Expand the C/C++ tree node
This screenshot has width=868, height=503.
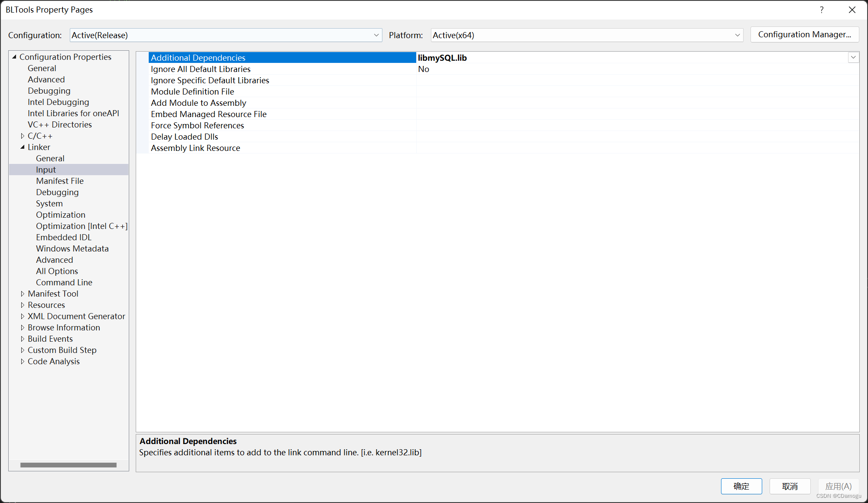tap(23, 136)
